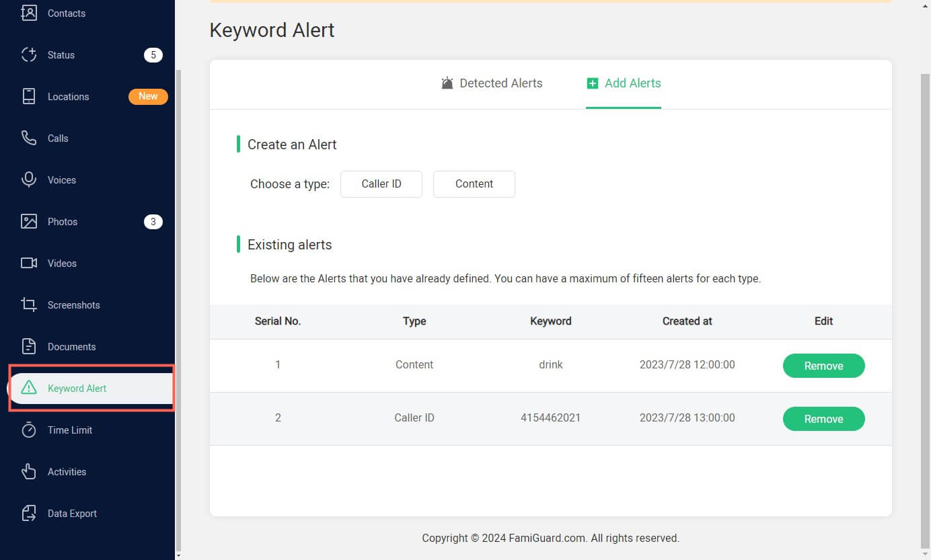Choose Caller ID alert type
Image resolution: width=931 pixels, height=560 pixels.
point(381,184)
